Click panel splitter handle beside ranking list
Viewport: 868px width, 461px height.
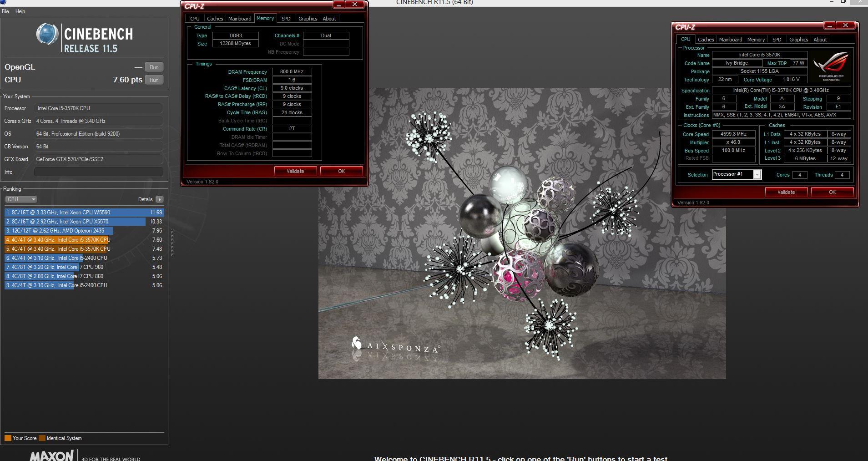pyautogui.click(x=172, y=243)
